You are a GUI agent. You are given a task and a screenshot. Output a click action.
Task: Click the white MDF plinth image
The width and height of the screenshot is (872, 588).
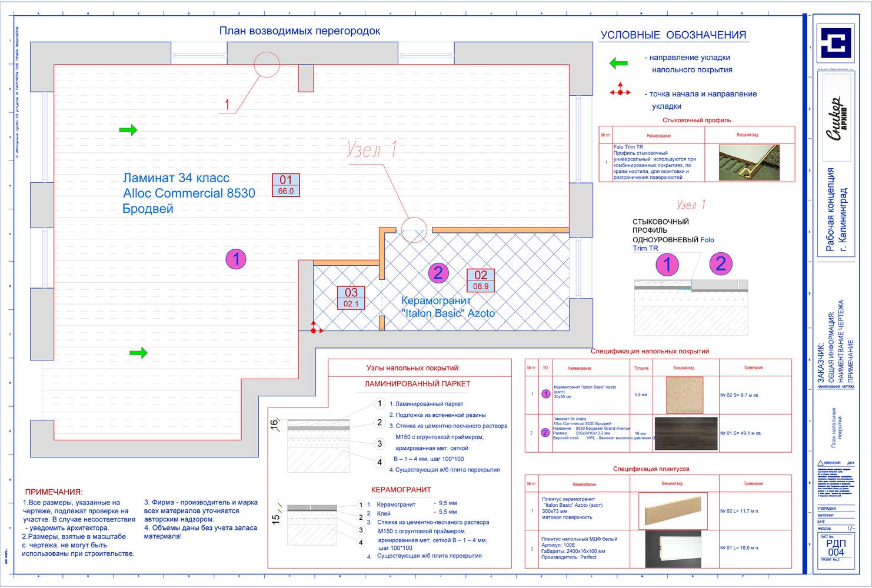(x=672, y=548)
